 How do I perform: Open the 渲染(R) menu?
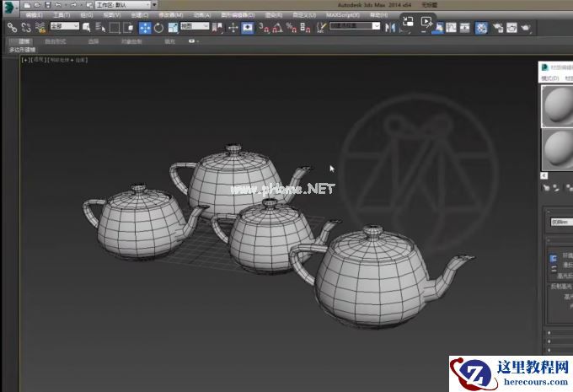[274, 15]
